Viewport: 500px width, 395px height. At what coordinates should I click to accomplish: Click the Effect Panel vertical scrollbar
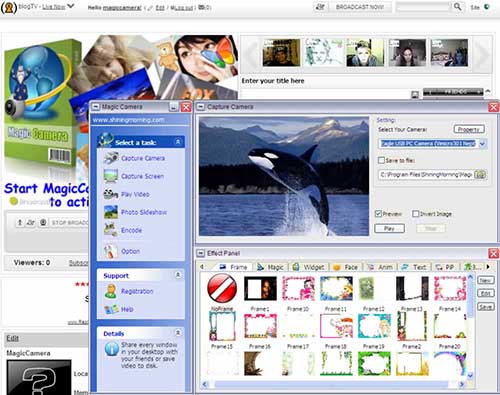click(x=470, y=325)
